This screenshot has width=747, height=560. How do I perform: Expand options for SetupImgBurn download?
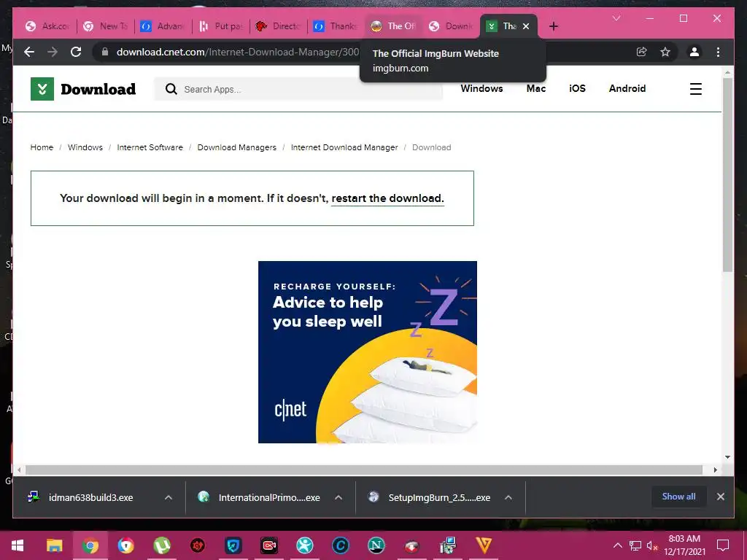[508, 497]
